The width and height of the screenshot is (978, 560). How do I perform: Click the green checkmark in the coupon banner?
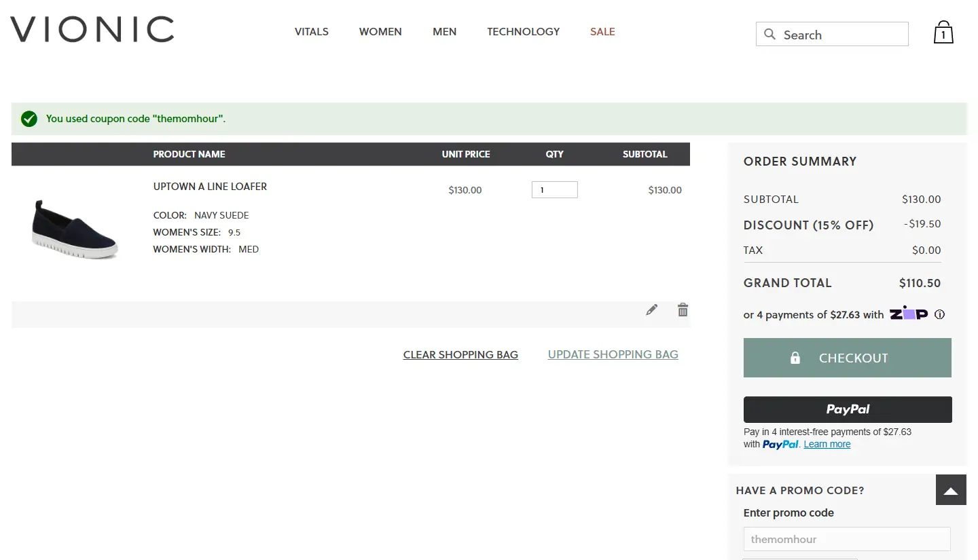pyautogui.click(x=29, y=118)
